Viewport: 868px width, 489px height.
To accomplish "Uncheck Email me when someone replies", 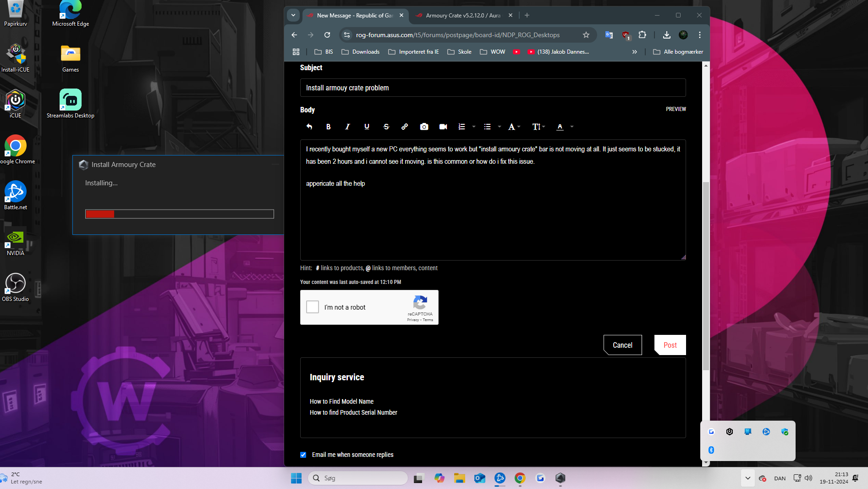I will pyautogui.click(x=303, y=455).
